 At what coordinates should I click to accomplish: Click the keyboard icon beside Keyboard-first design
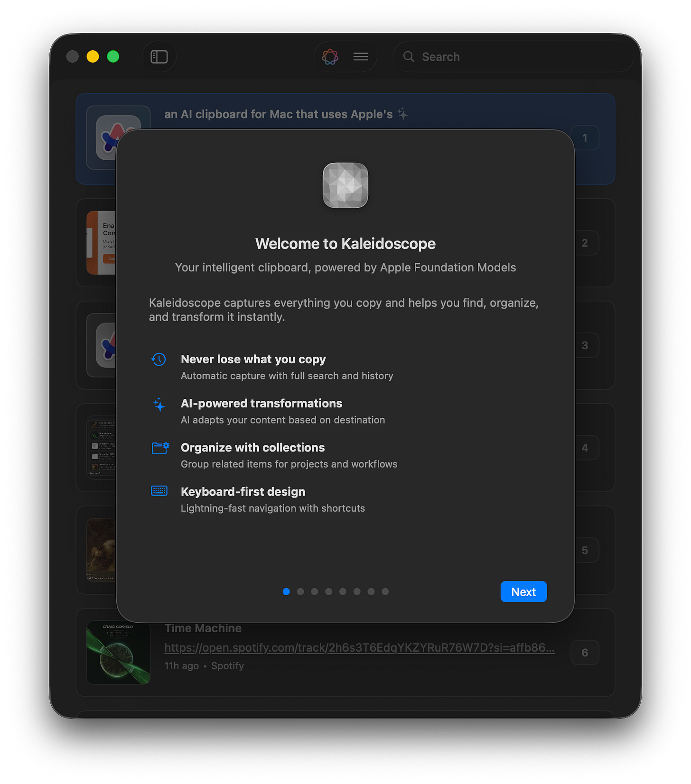pyautogui.click(x=159, y=491)
